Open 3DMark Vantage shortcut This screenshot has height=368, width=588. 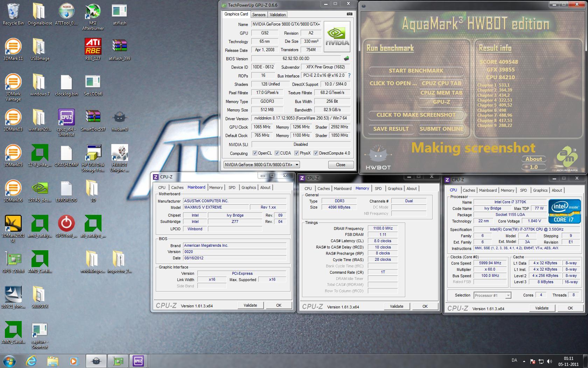click(x=13, y=87)
